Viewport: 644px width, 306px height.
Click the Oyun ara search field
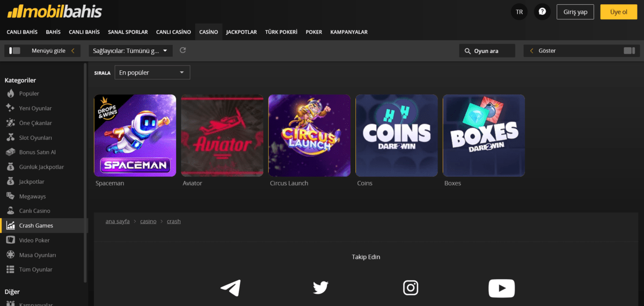tap(487, 51)
